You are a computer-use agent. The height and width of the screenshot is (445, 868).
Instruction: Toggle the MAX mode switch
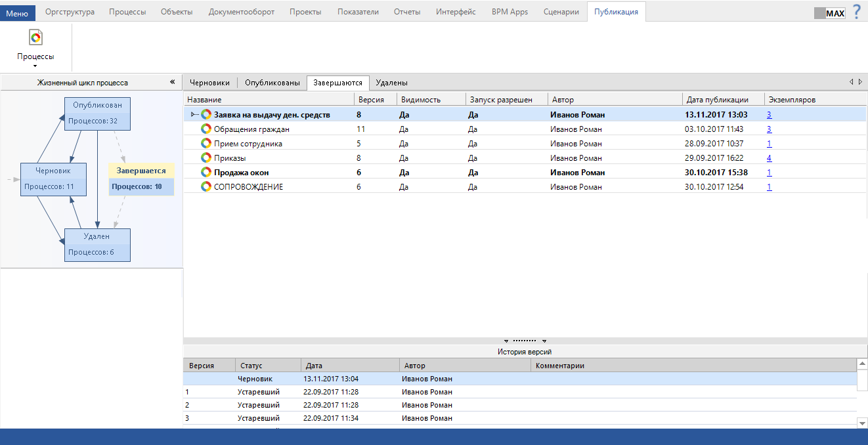(829, 13)
